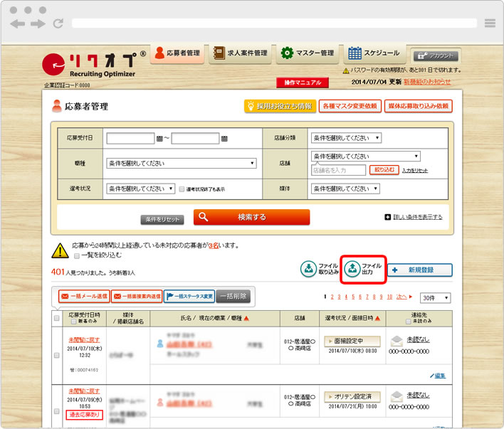Image resolution: width=504 pixels, height=429 pixels.
Task: Sort by 氏名 column arrow
Action: (x=246, y=318)
